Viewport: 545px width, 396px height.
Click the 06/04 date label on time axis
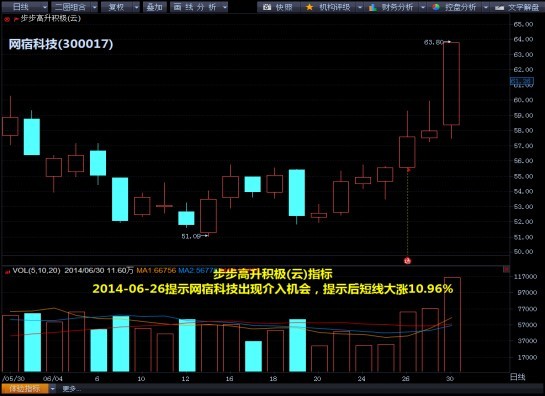coord(53,378)
